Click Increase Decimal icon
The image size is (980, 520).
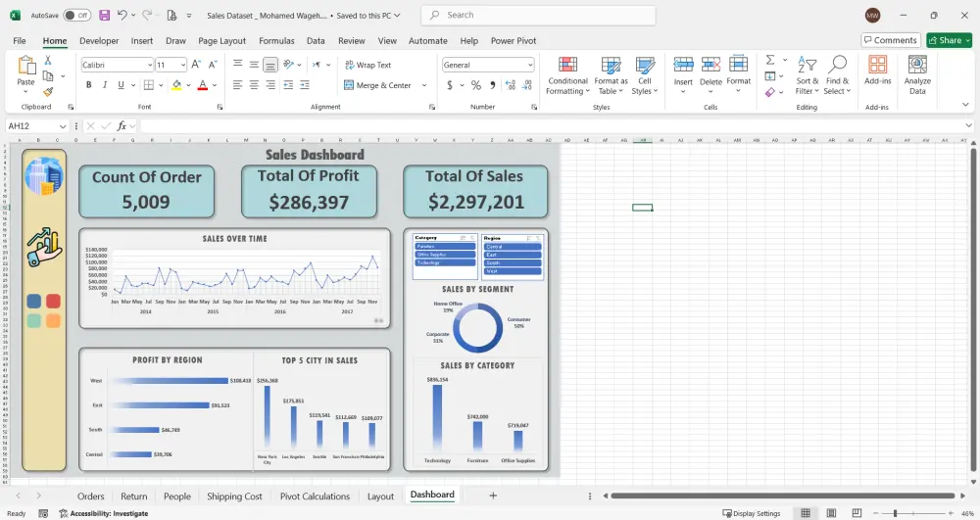point(511,85)
